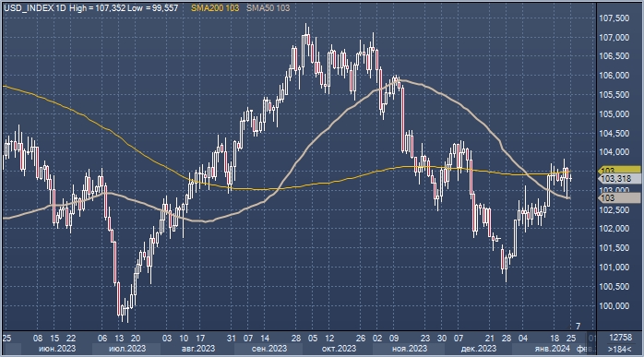Click the 107,500 price axis label
The height and width of the screenshot is (357, 644).
pos(614,18)
